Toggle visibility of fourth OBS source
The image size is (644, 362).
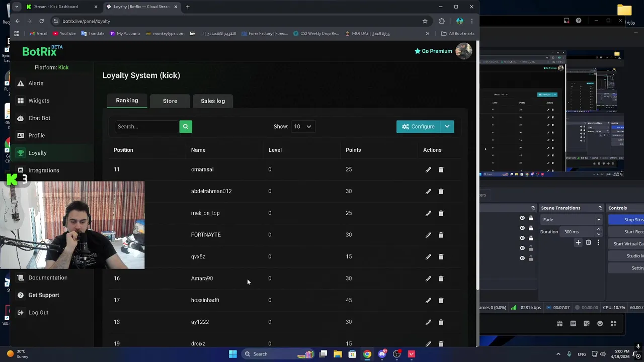pos(522,248)
